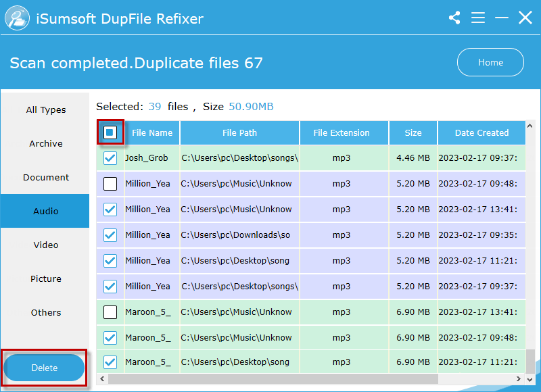Check Maroon_5_ file created 13:41

(110, 312)
